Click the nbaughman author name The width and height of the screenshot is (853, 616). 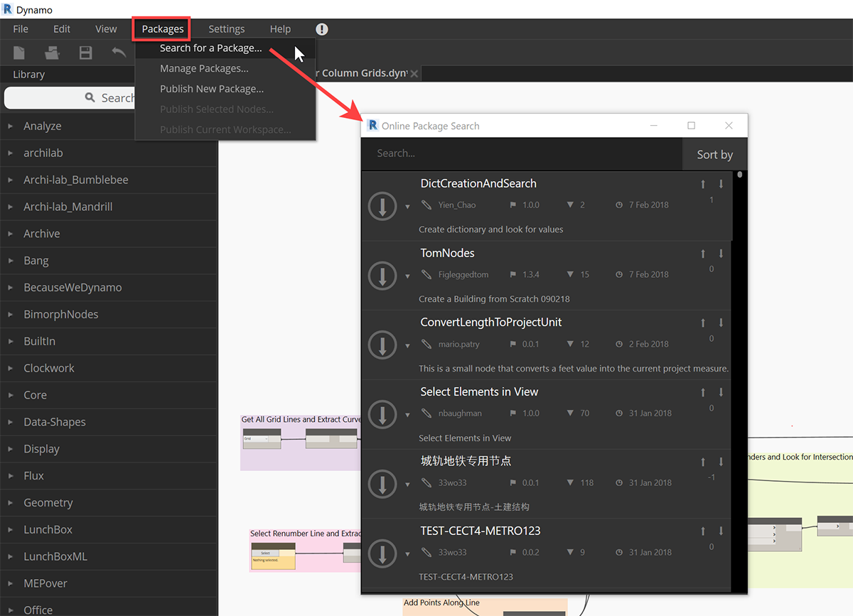pos(460,414)
